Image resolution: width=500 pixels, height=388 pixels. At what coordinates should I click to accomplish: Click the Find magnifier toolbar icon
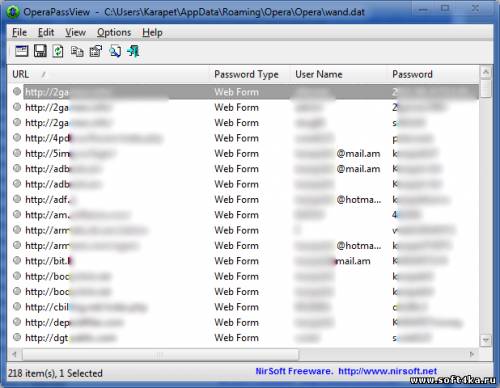pyautogui.click(x=115, y=51)
